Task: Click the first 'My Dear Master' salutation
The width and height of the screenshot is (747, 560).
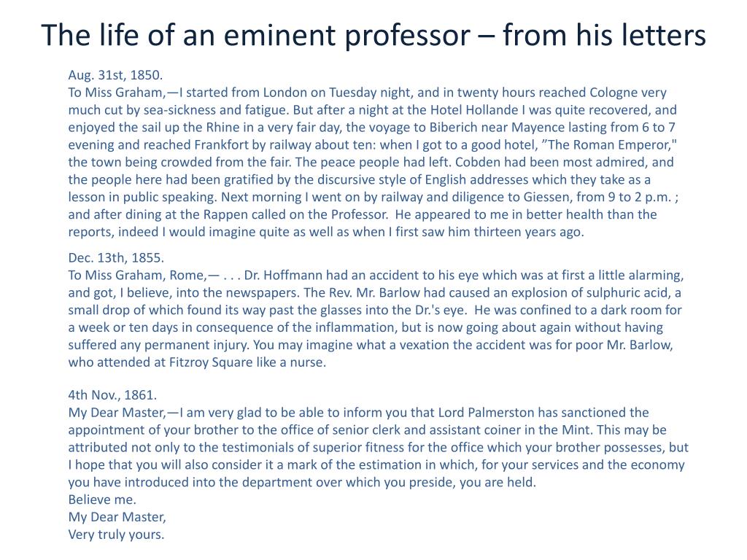Action: pyautogui.click(x=117, y=413)
